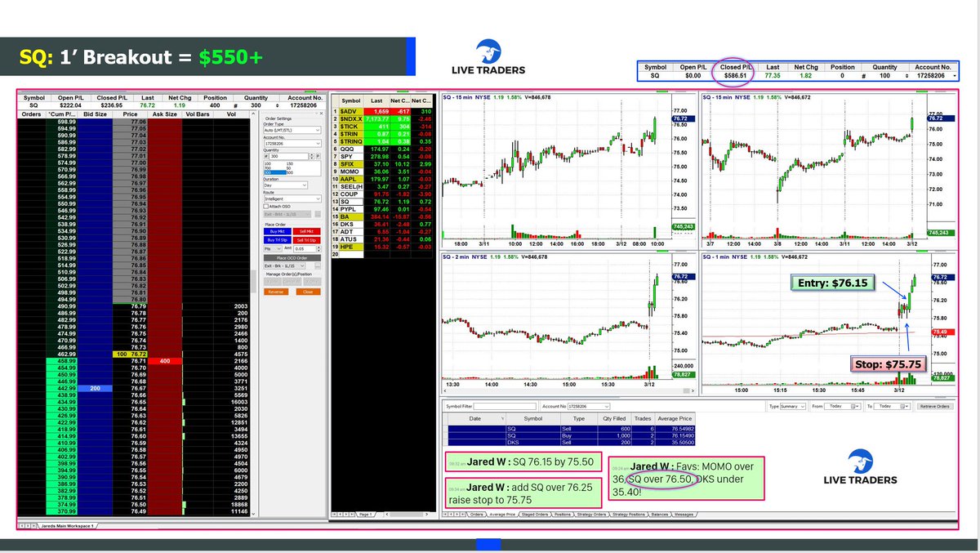Open the To date calendar picker
Screen dimensions: 980x553
tap(902, 406)
